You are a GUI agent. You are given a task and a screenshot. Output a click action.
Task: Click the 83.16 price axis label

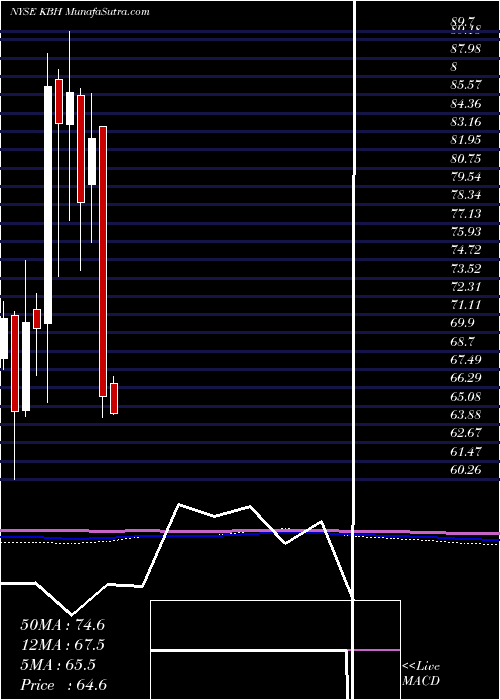466,121
